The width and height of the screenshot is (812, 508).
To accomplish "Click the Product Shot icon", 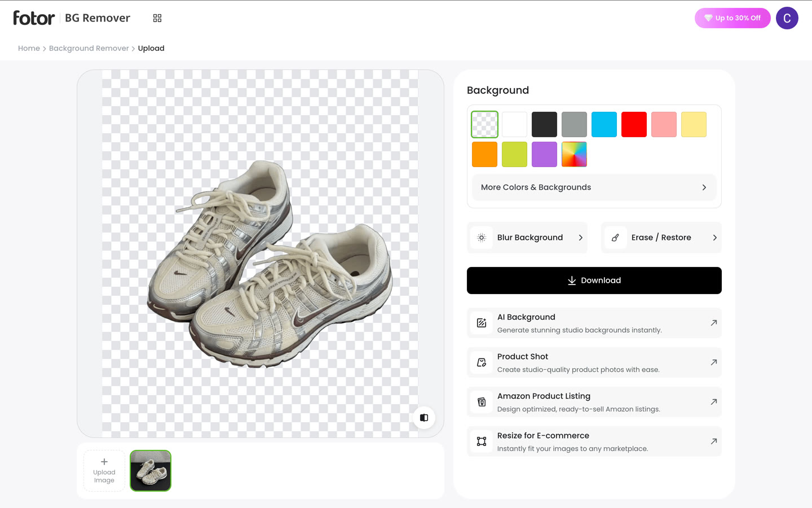I will coord(482,362).
